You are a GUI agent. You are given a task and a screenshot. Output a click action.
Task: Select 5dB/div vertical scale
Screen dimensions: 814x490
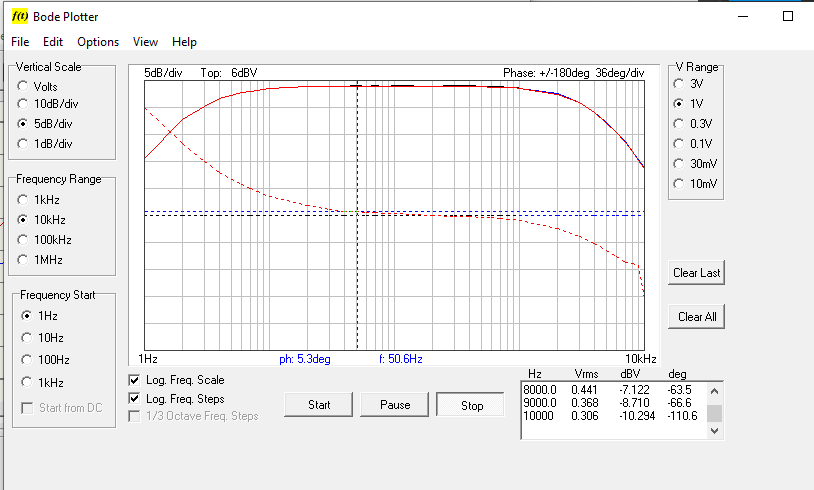pos(22,124)
